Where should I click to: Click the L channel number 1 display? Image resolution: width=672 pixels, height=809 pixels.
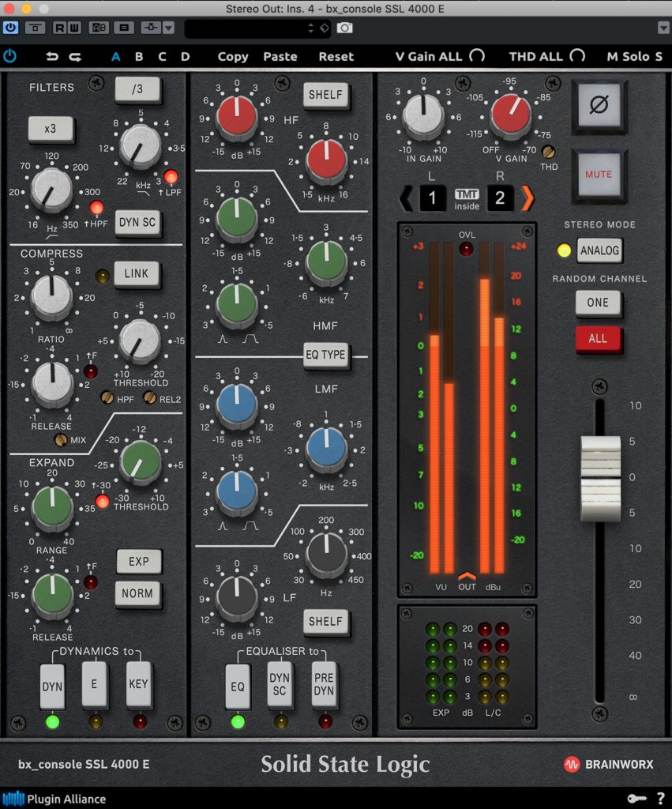[432, 198]
